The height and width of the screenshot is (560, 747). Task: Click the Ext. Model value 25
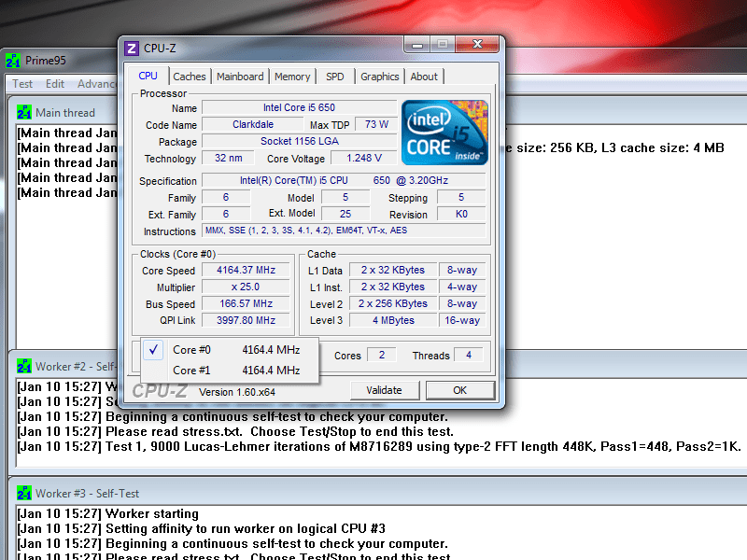click(x=345, y=215)
